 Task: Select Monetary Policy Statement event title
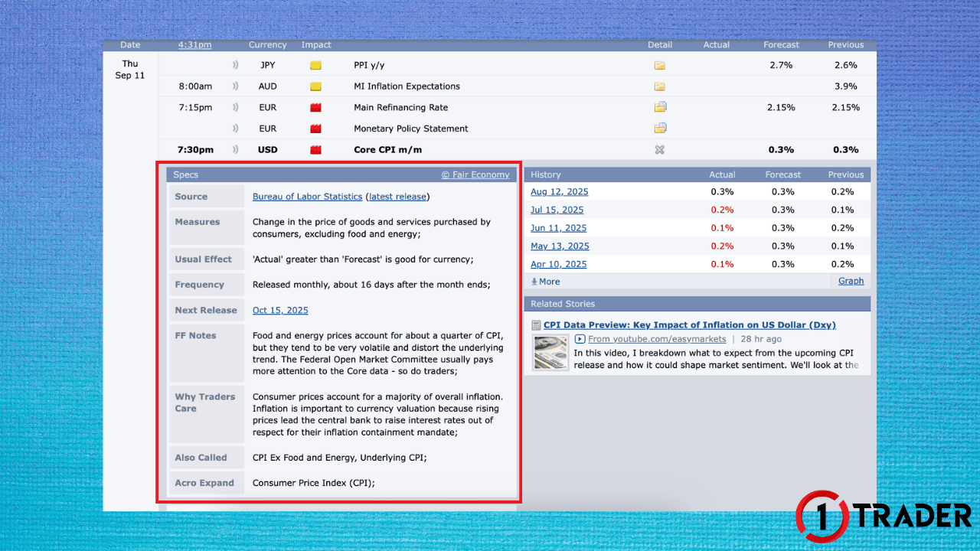[411, 129]
